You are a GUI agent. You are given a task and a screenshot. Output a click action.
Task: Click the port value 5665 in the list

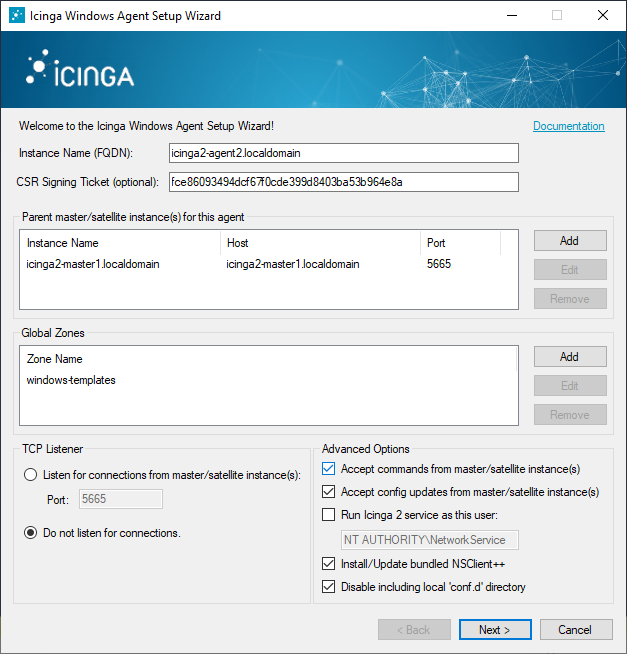tap(438, 264)
